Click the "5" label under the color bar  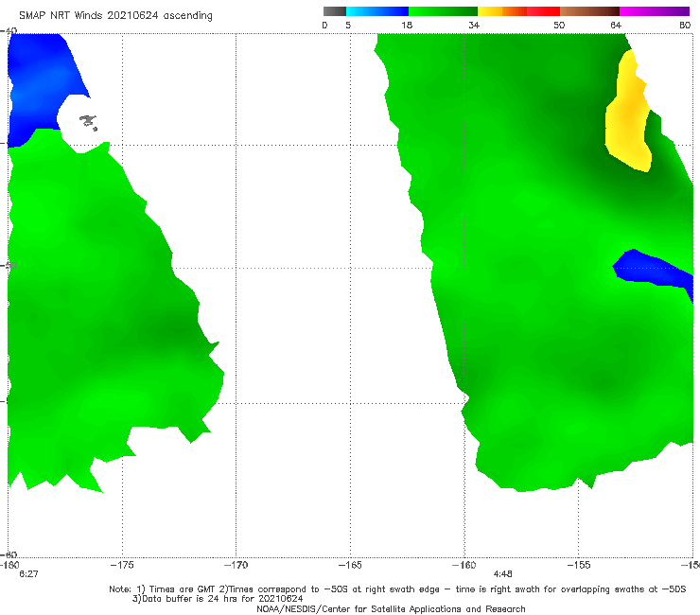point(348,26)
